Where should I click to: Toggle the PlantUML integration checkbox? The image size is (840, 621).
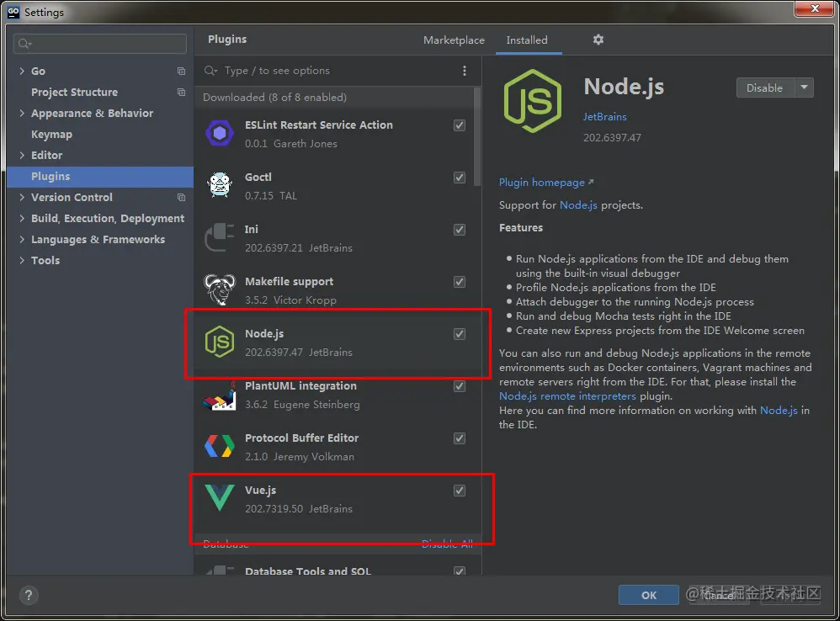coord(459,386)
